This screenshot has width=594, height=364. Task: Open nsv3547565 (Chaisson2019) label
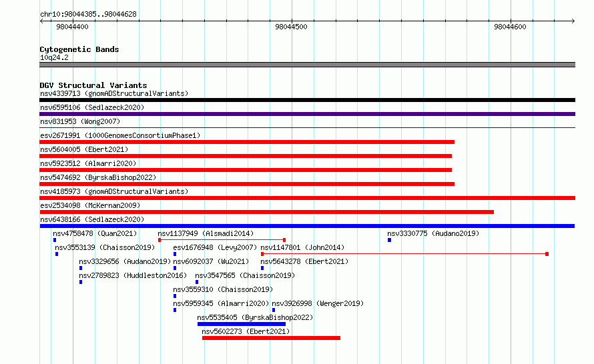click(245, 275)
